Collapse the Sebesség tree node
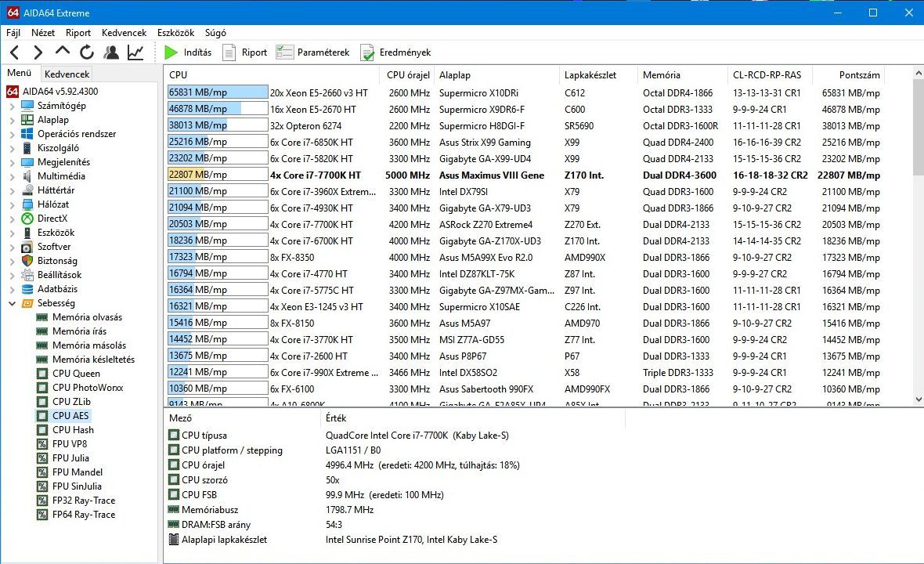The height and width of the screenshot is (564, 924). pos(13,303)
